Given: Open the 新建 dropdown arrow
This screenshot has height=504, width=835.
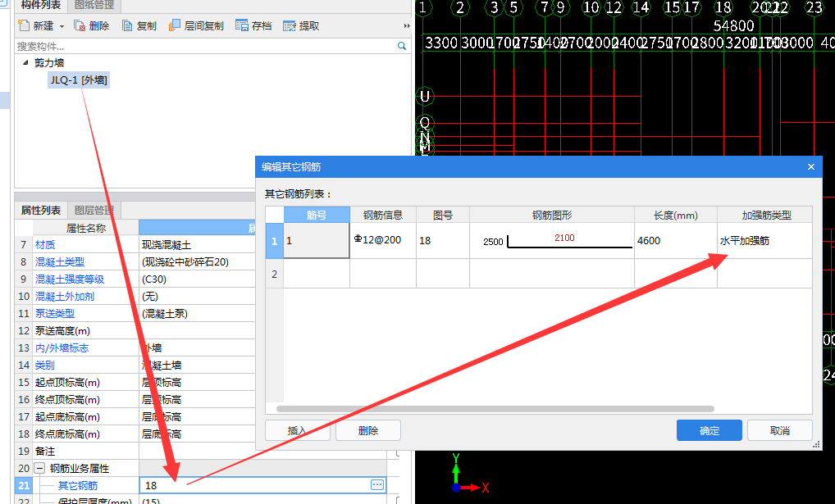Looking at the screenshot, I should click(x=62, y=26).
